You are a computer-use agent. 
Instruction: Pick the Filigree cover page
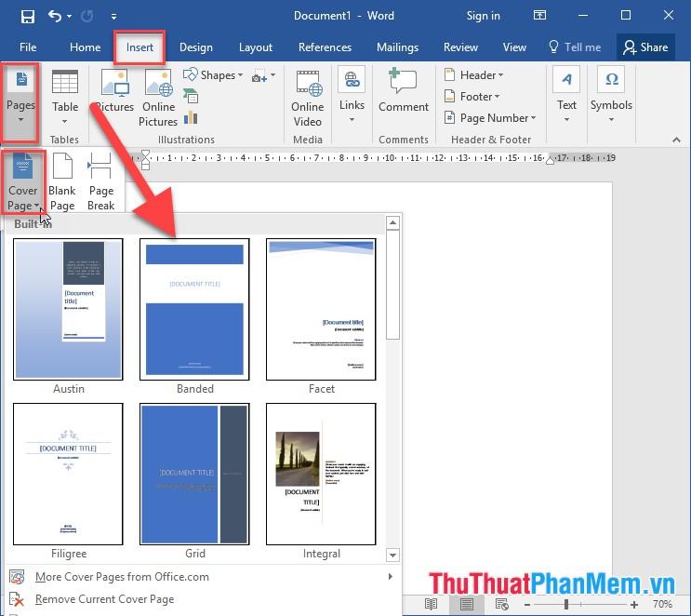pos(68,474)
